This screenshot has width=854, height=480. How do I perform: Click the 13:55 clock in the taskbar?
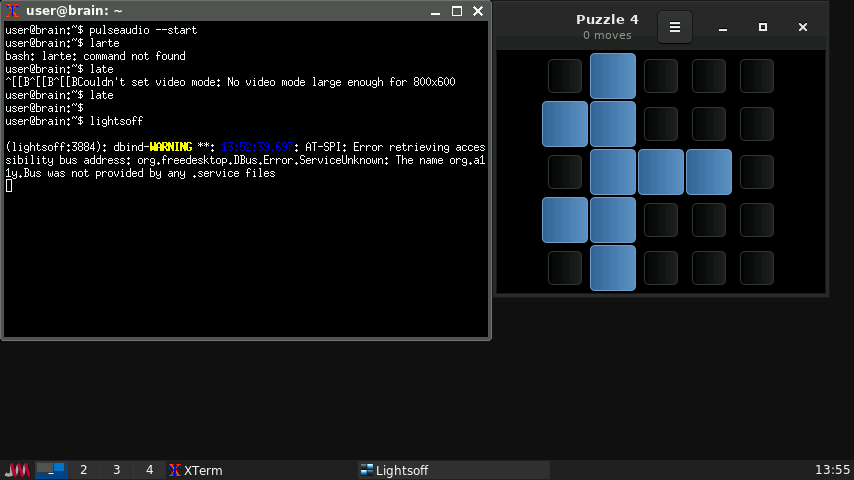point(832,470)
